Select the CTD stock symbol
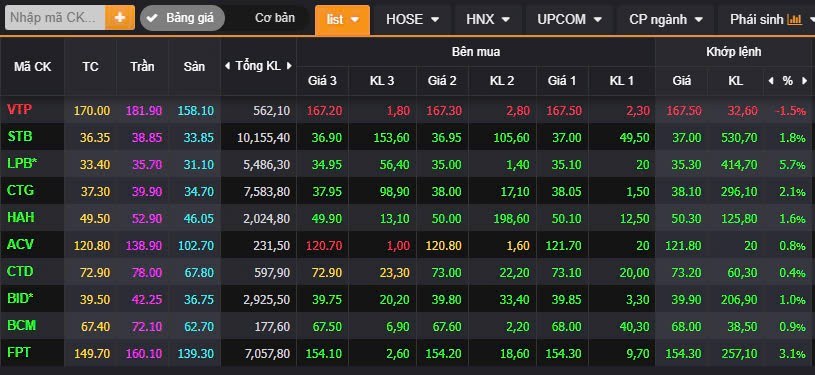 pos(20,272)
